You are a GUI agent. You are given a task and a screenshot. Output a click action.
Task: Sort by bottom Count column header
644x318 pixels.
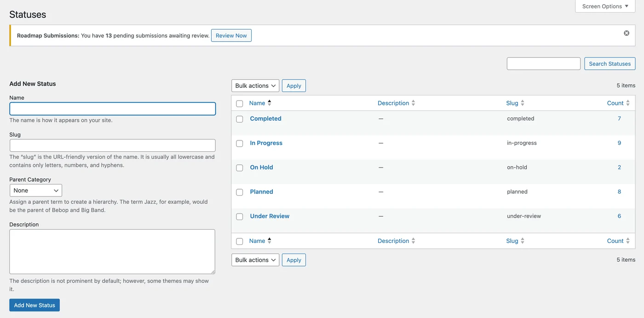[615, 241]
